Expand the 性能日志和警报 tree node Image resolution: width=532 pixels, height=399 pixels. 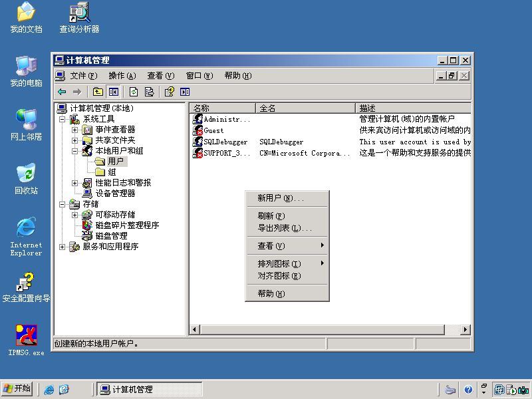click(74, 184)
